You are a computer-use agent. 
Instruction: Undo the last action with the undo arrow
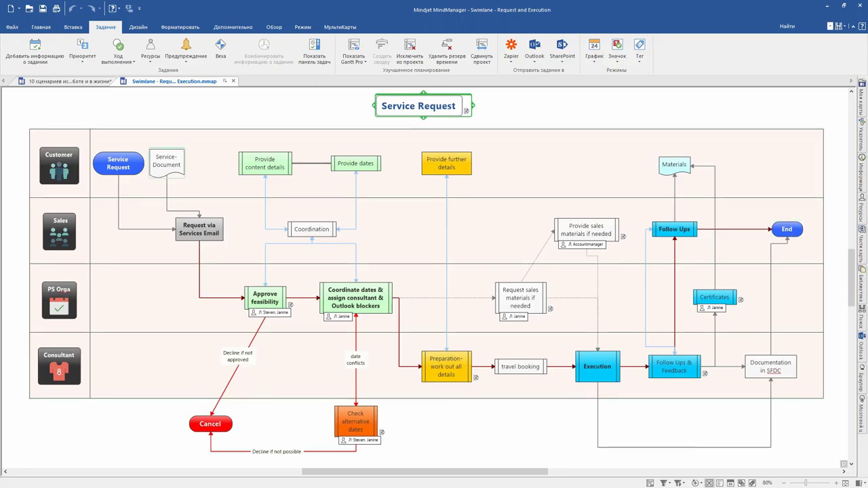click(x=72, y=9)
